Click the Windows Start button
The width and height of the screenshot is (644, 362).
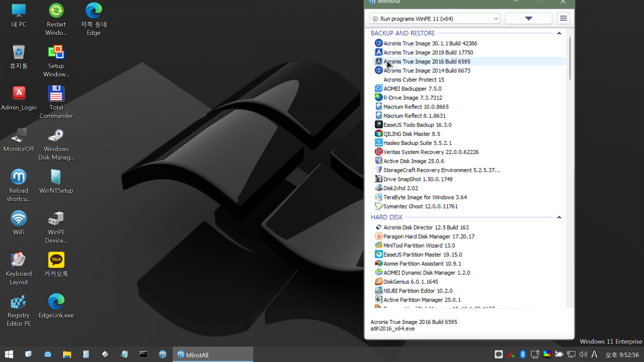click(x=9, y=354)
